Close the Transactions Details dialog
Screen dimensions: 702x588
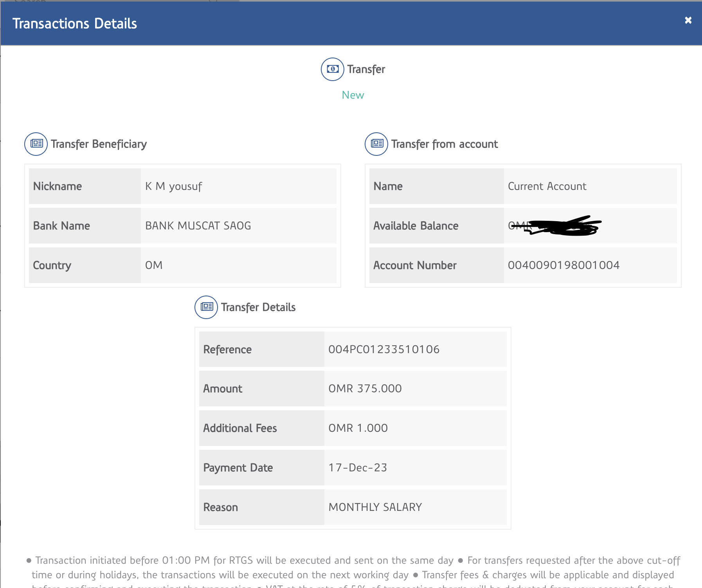tap(688, 20)
